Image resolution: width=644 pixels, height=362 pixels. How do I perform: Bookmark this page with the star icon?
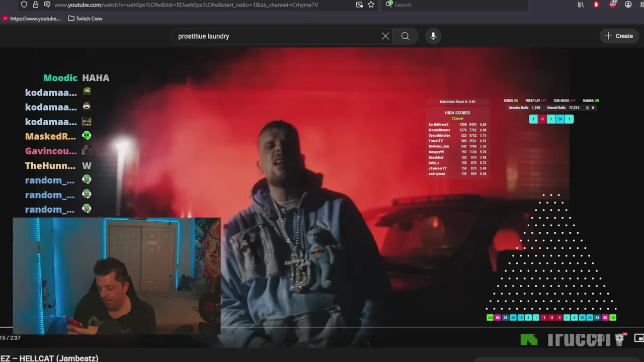(371, 5)
